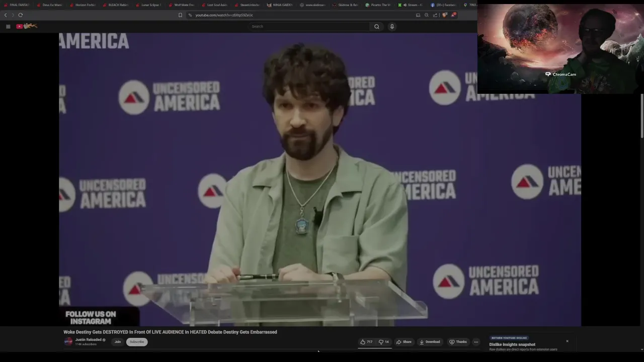Go forward with the browser forward arrow

(13, 15)
